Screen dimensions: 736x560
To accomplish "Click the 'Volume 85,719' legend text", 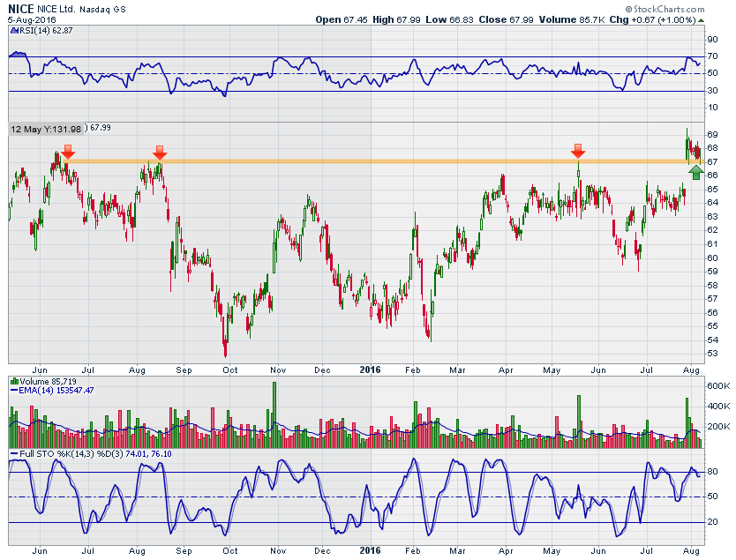I will click(48, 381).
